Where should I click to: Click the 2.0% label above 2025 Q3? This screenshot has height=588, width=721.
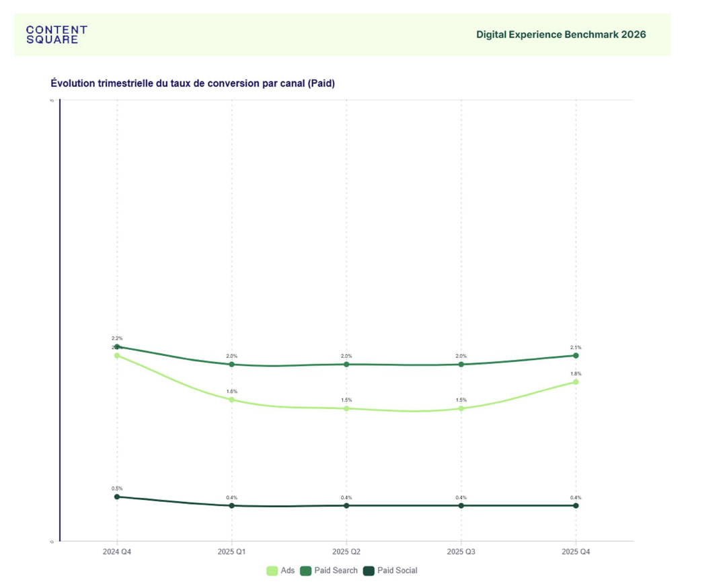[461, 356]
